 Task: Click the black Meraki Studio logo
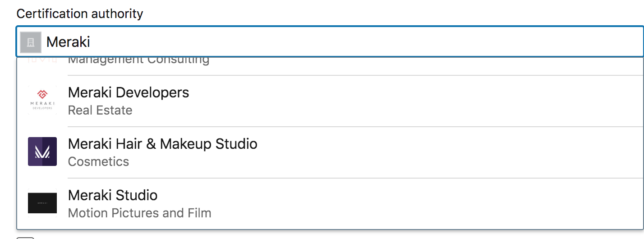tap(42, 203)
